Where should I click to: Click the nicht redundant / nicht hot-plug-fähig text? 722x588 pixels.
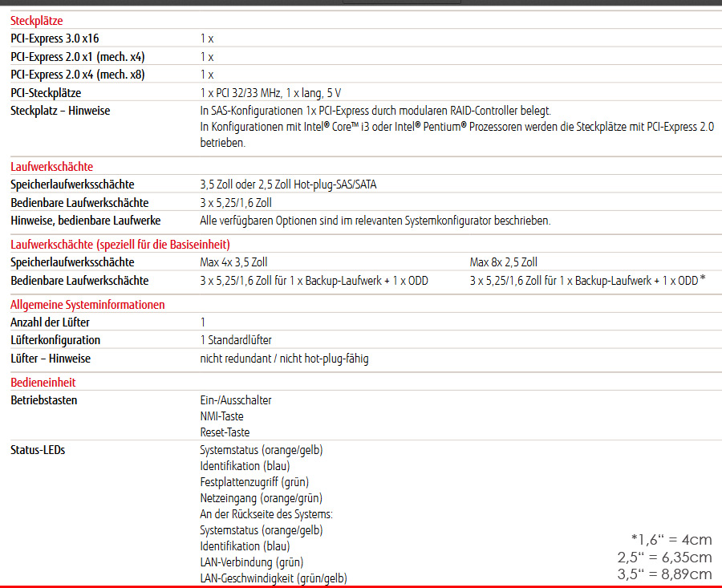tap(284, 359)
